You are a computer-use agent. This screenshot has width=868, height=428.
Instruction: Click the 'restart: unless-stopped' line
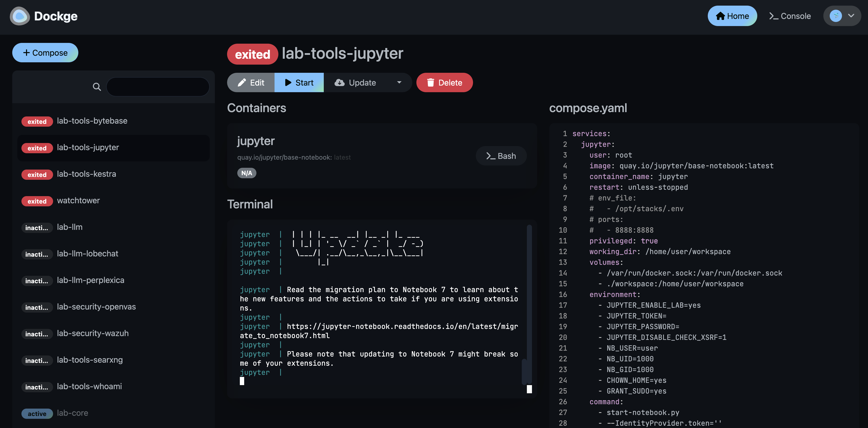click(639, 187)
